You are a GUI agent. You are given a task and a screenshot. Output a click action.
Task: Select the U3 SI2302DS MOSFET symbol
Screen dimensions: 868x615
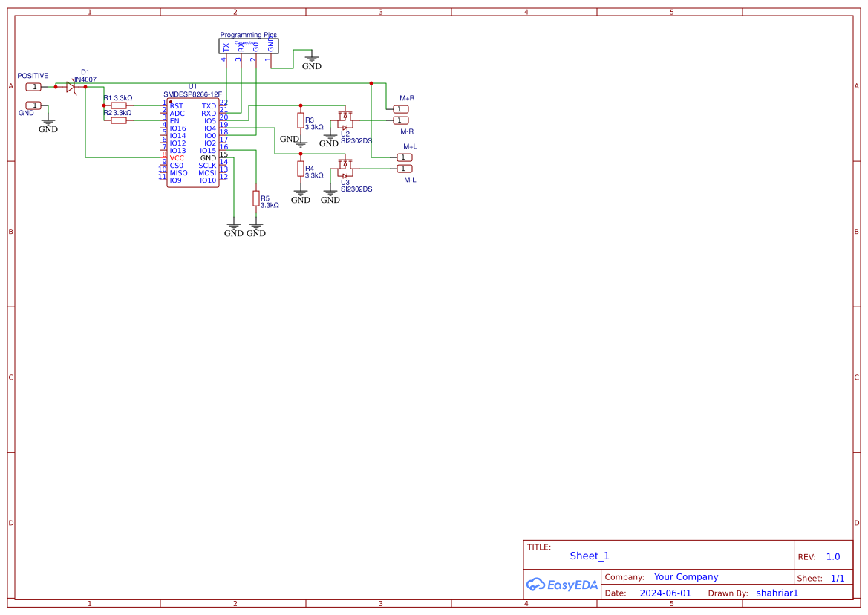pos(345,167)
